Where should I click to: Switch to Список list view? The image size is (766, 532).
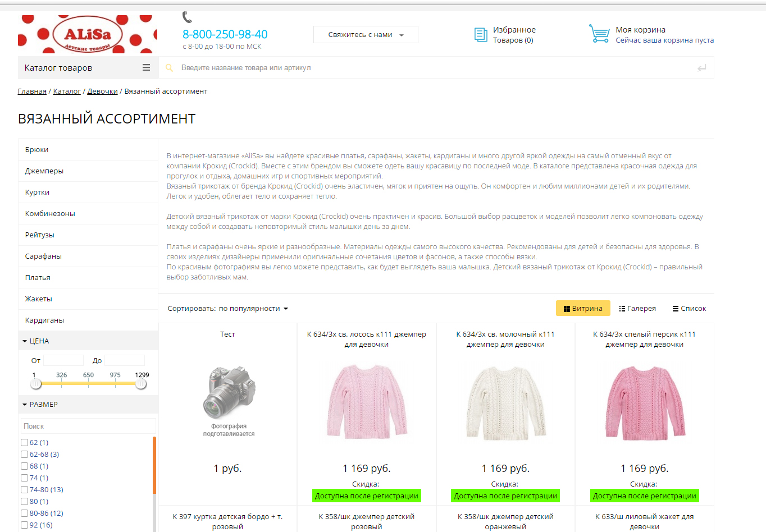point(689,309)
